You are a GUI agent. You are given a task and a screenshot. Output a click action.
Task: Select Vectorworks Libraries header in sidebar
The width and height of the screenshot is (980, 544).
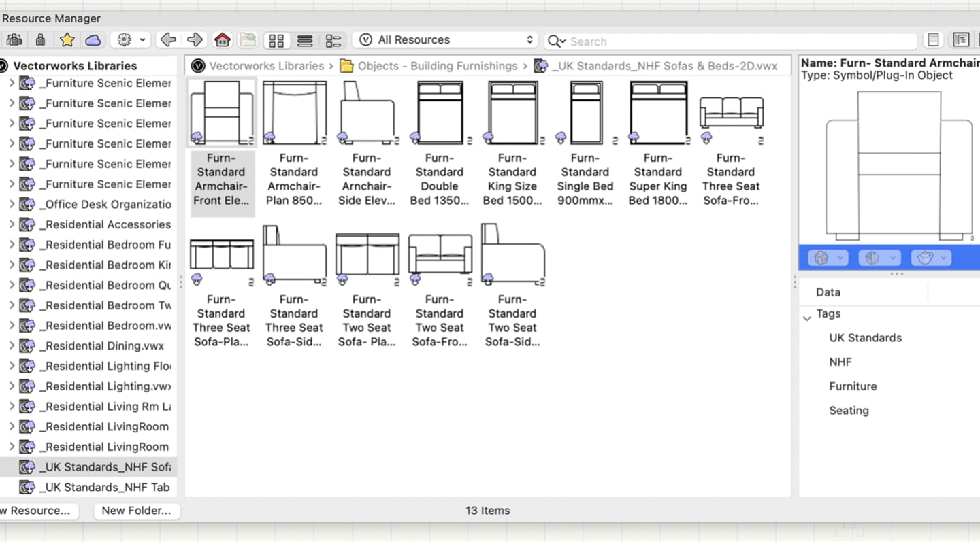coord(75,66)
